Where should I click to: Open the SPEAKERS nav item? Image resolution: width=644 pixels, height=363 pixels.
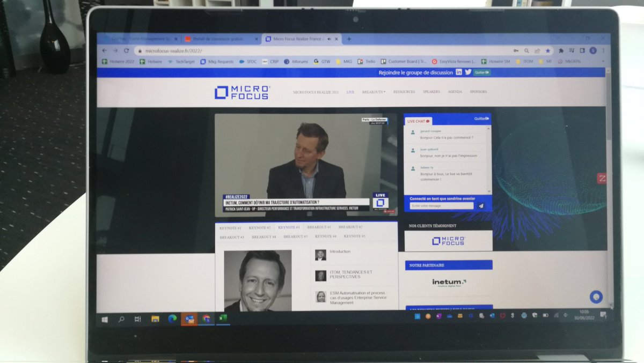click(431, 92)
